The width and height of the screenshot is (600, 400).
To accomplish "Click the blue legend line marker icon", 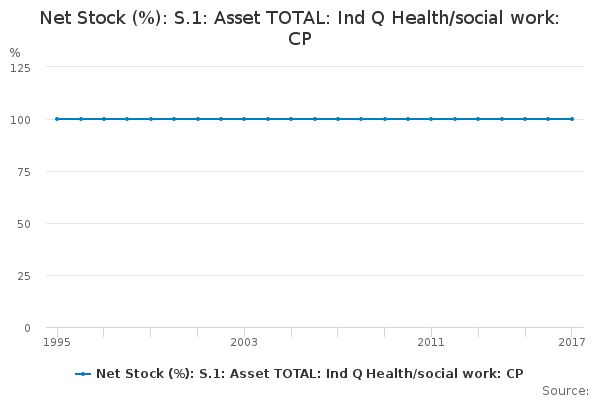I will [x=83, y=374].
